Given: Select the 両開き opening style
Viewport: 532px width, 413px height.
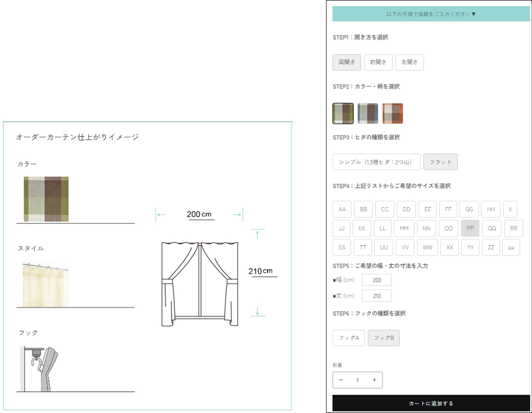Looking at the screenshot, I should coord(347,62).
